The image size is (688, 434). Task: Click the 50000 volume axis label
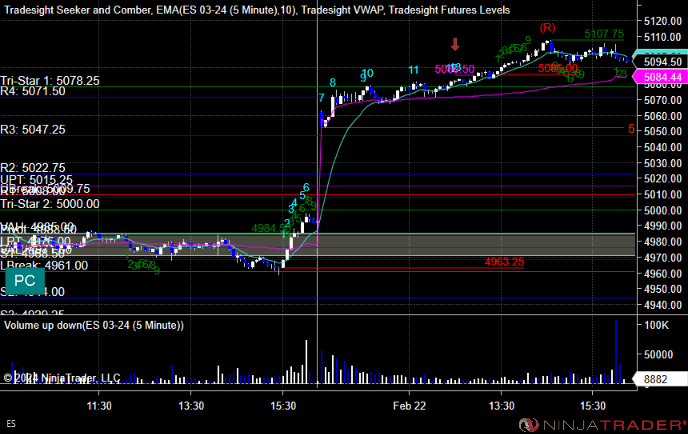(x=658, y=354)
